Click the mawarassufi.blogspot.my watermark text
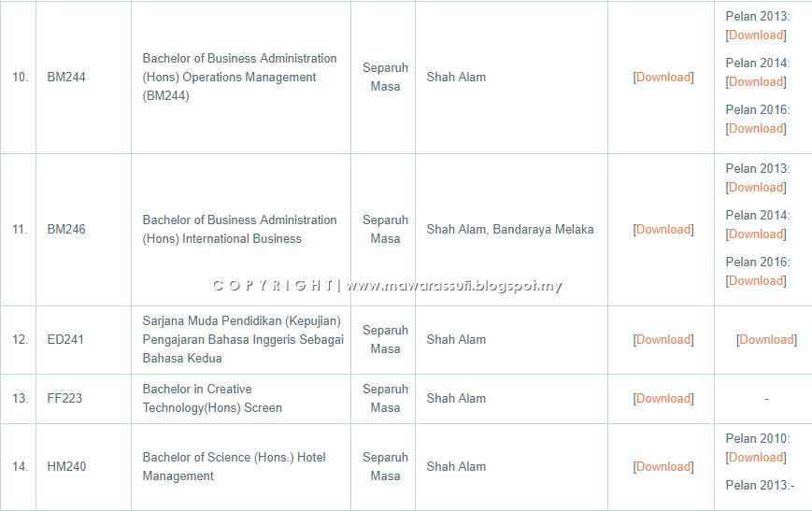The height and width of the screenshot is (511, 812). (453, 285)
